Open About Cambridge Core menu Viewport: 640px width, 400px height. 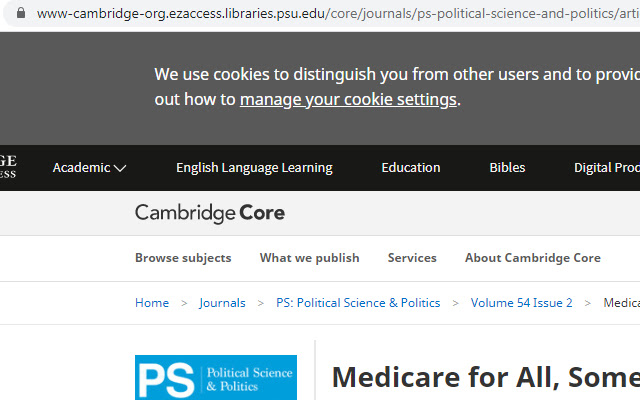(532, 258)
